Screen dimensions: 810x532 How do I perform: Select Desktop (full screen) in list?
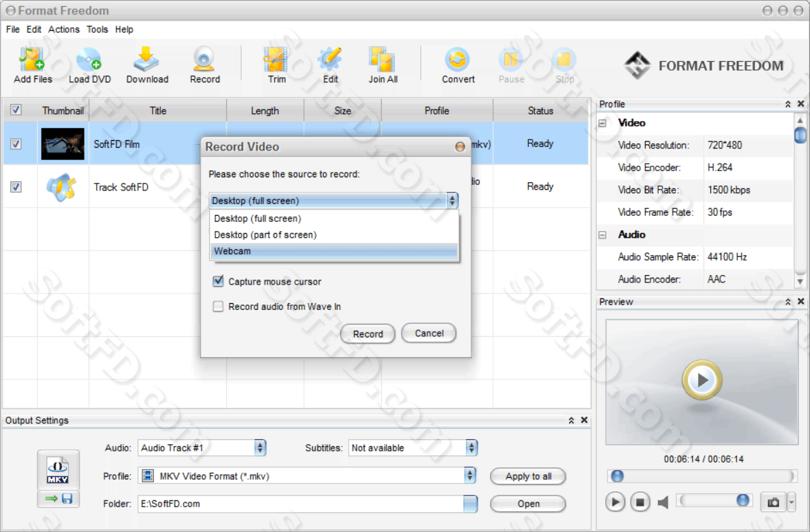click(334, 219)
